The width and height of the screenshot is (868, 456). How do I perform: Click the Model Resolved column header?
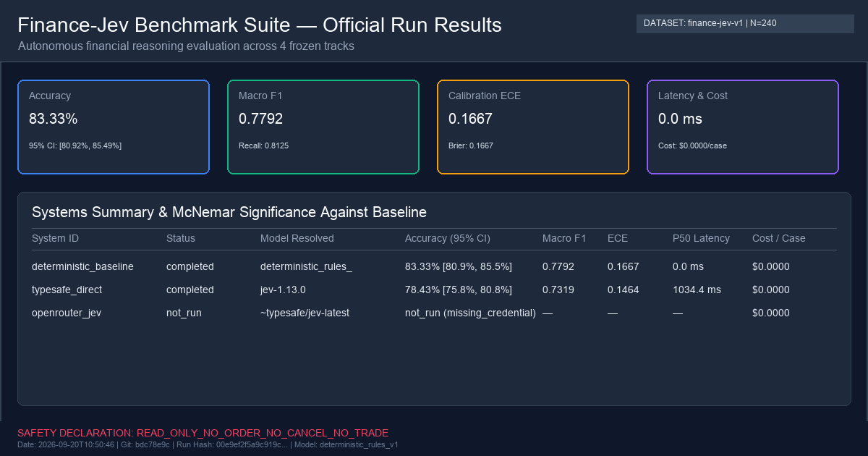(297, 238)
